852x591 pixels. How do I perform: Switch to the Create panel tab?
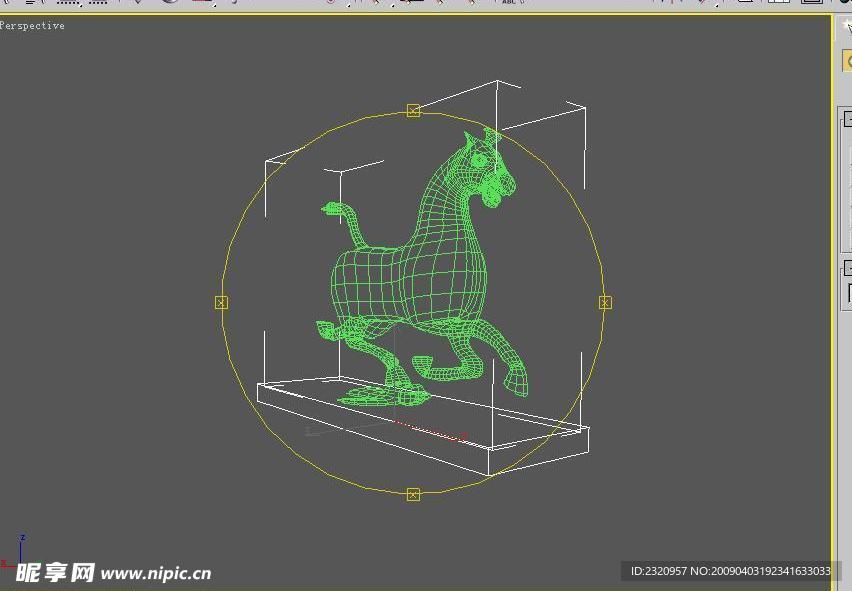[846, 27]
